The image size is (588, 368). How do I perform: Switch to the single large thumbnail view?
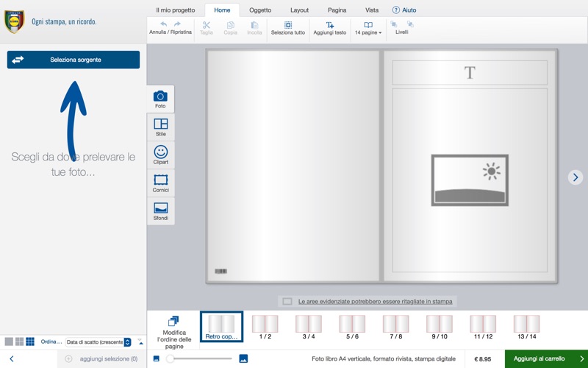click(9, 342)
